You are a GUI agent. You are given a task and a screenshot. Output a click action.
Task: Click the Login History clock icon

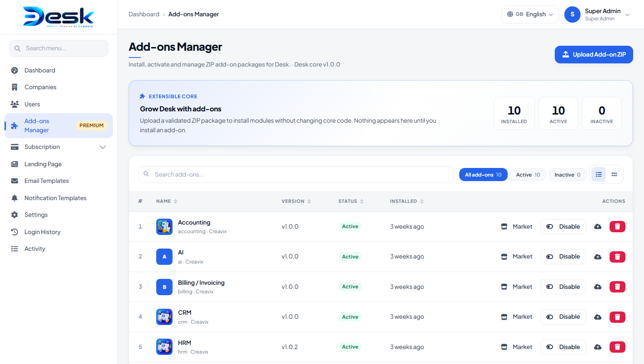[x=14, y=232]
